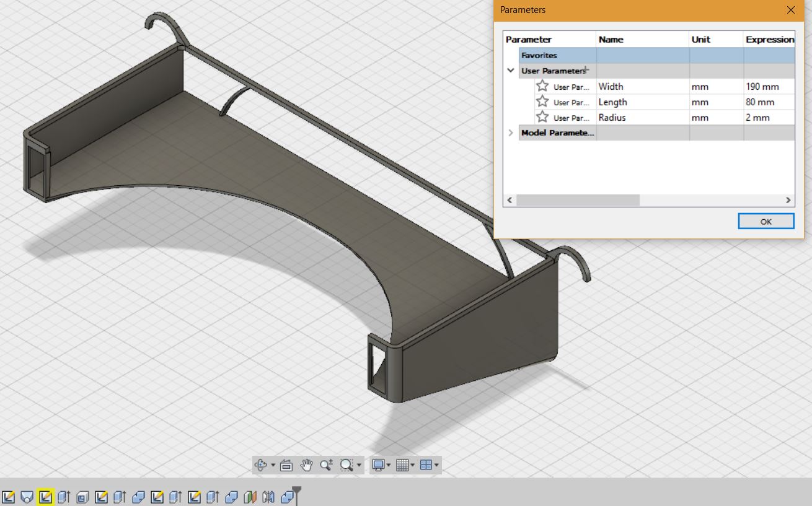Select the Radius name cell

pyautogui.click(x=642, y=117)
